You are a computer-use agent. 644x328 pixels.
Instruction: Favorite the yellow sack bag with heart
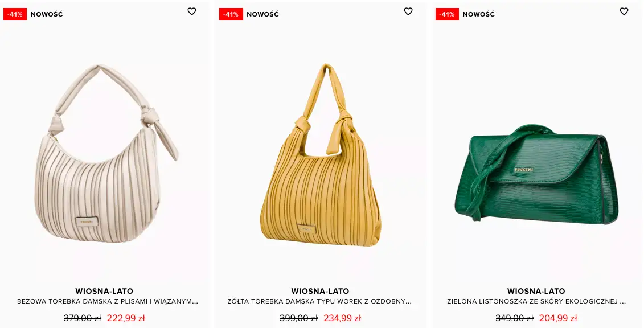point(408,11)
